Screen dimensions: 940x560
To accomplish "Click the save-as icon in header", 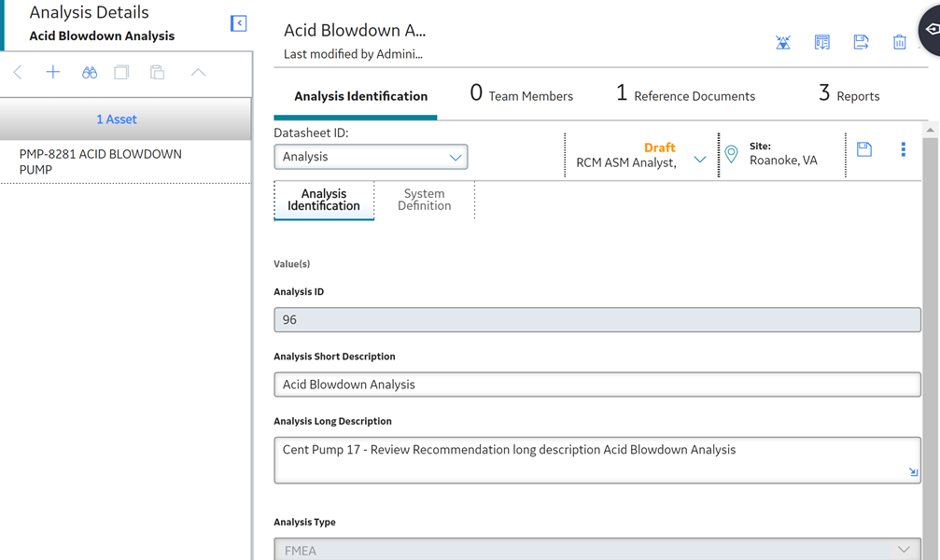I will 861,42.
